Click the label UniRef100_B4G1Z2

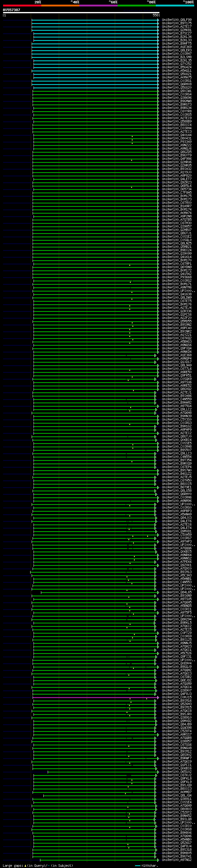(177, 474)
